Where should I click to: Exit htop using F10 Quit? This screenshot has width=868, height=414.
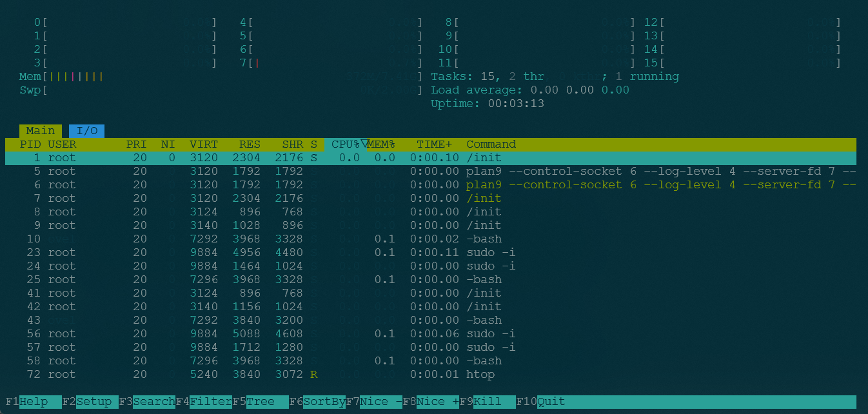(x=551, y=402)
